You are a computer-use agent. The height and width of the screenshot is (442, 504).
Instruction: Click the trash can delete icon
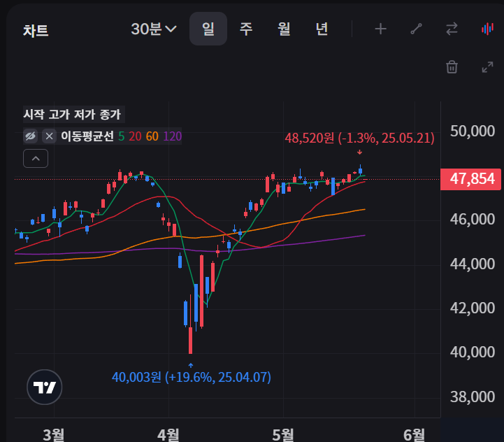pos(452,67)
